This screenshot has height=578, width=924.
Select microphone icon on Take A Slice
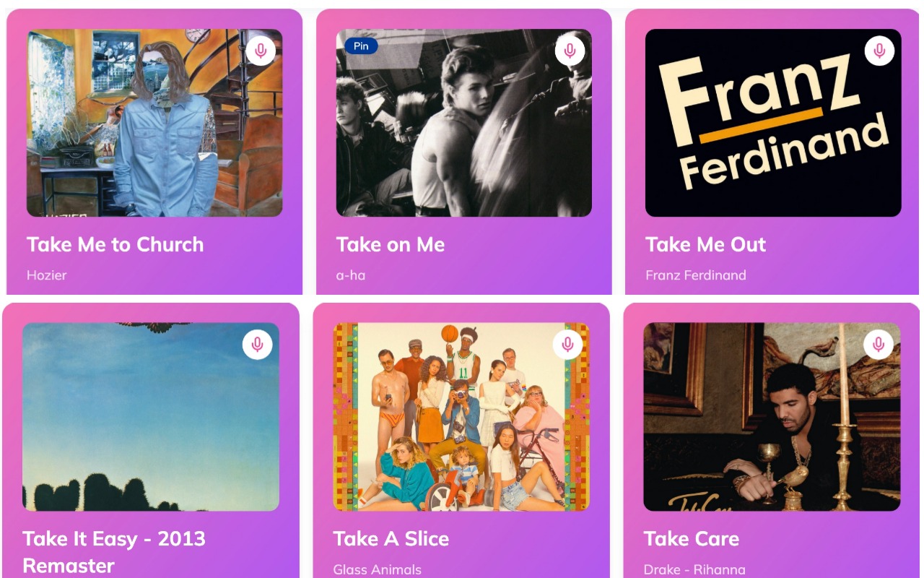tap(567, 345)
